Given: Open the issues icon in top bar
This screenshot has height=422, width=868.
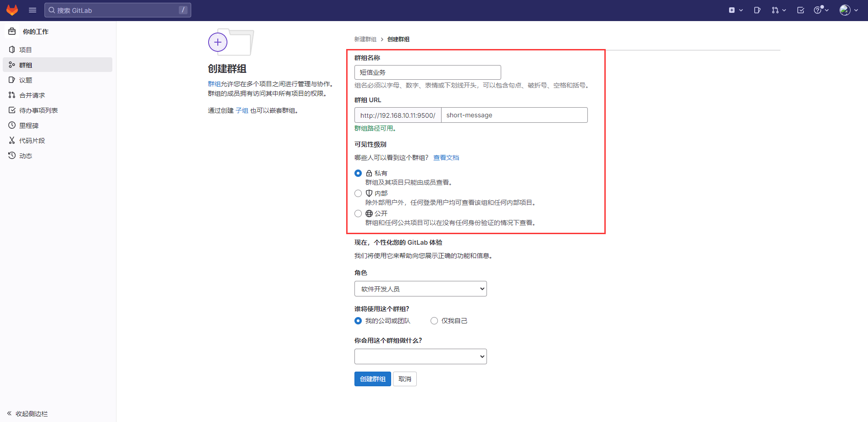Looking at the screenshot, I should [x=757, y=10].
